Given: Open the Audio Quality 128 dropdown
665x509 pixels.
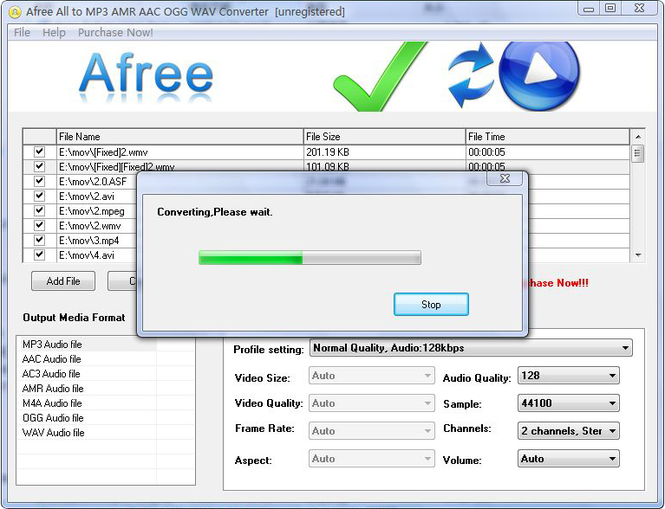Looking at the screenshot, I should [568, 375].
